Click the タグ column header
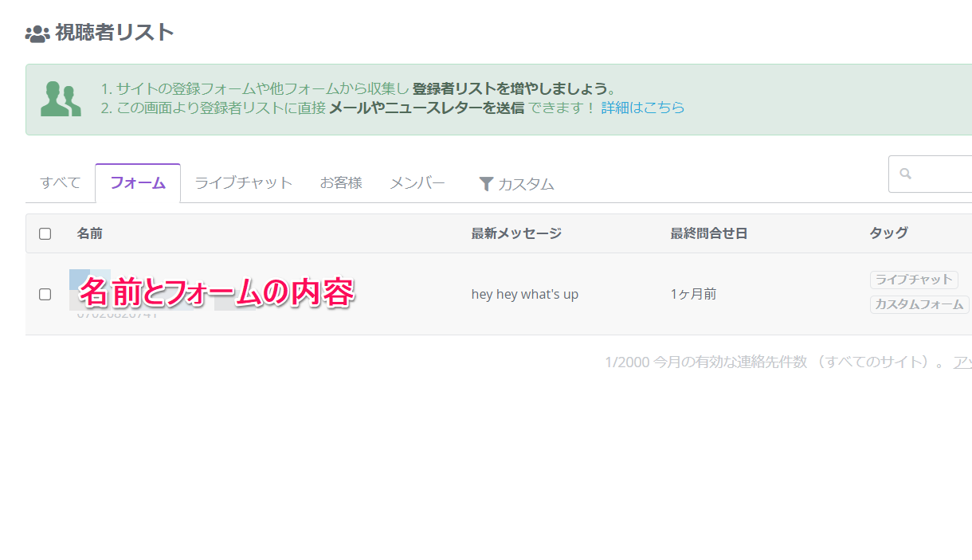This screenshot has height=560, width=972. [x=888, y=233]
